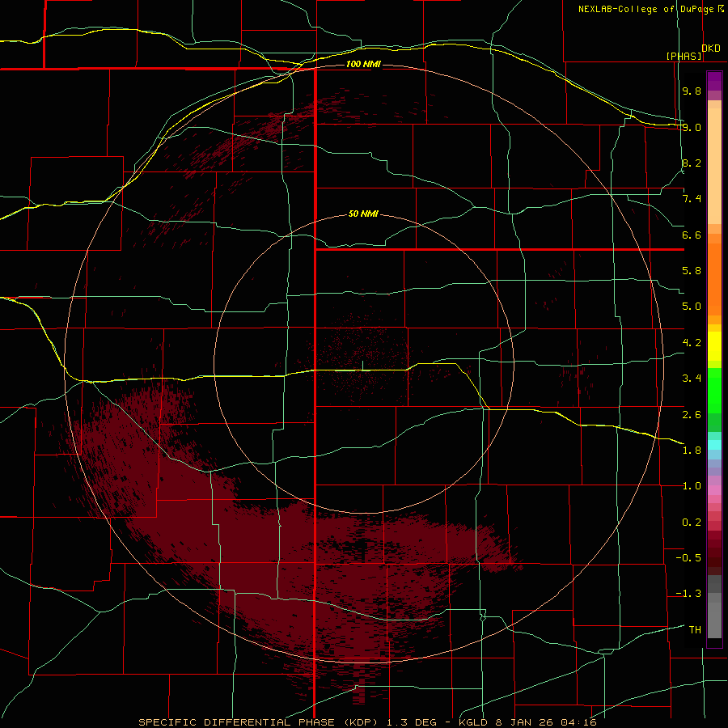
Task: Click the 9.8 value on the color scale
Action: (x=692, y=91)
